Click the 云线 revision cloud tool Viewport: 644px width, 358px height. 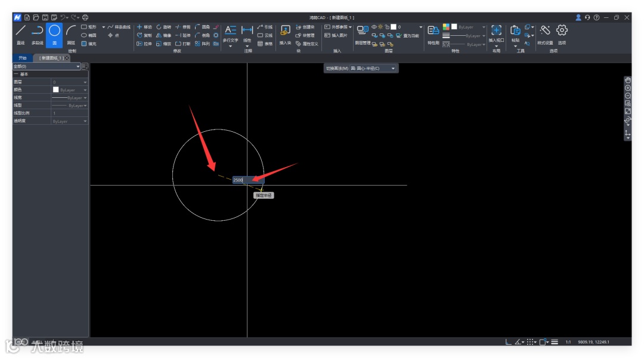(x=265, y=35)
